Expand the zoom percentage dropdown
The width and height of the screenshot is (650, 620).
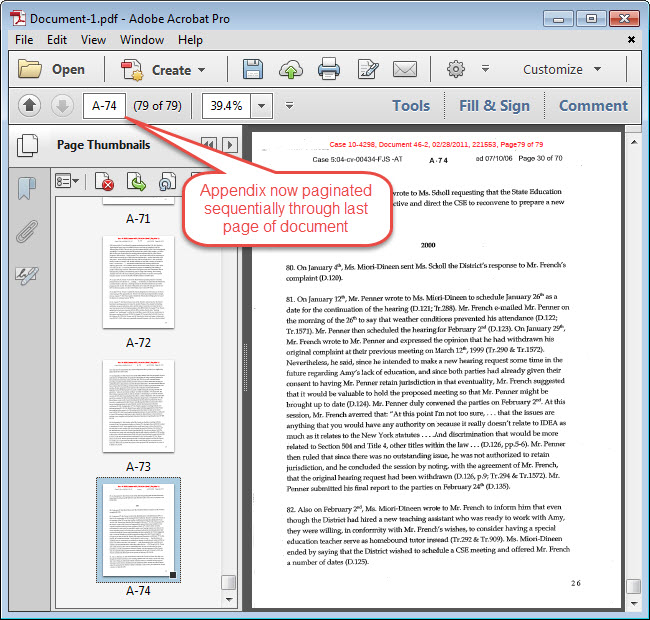(x=262, y=105)
